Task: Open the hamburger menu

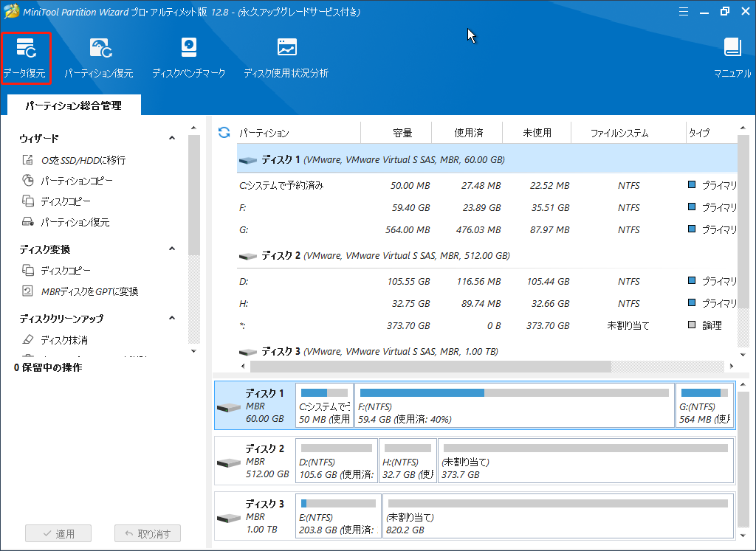Action: coord(683,11)
